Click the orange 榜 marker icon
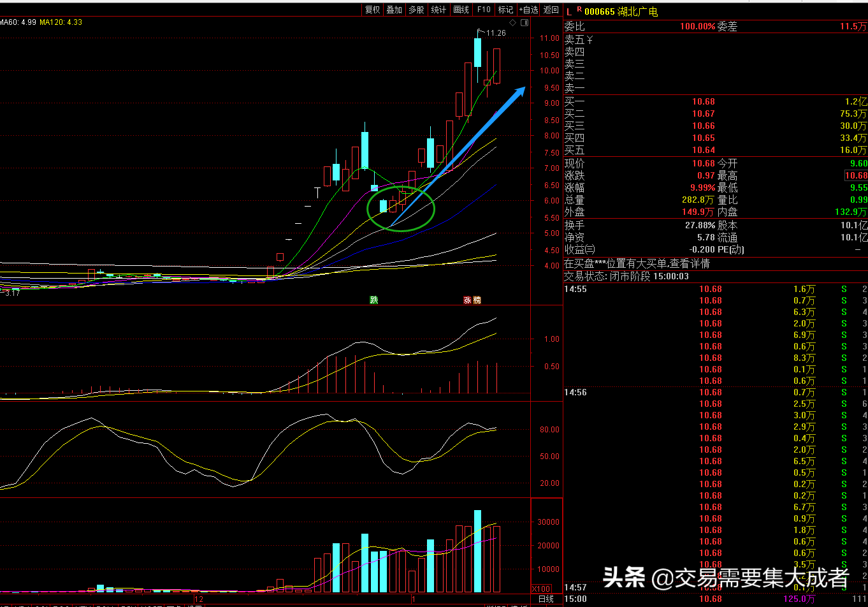Viewport: 868px width, 607px height. (x=477, y=300)
